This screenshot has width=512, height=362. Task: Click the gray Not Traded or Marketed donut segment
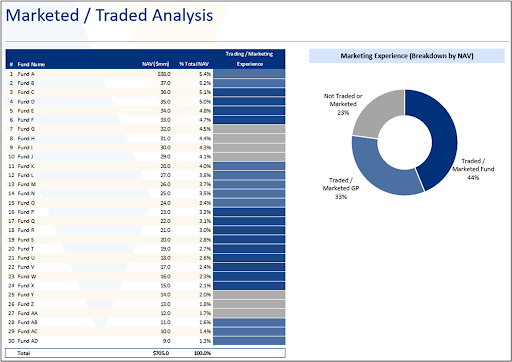377,113
